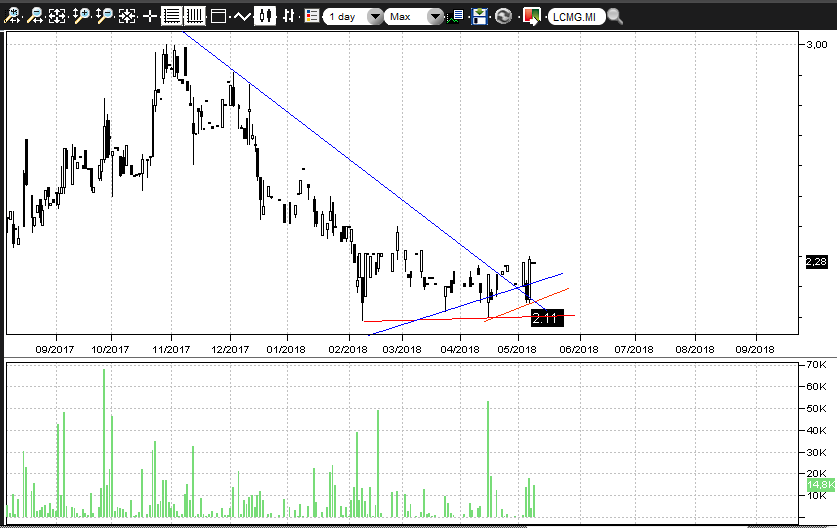Click the vertical zoom out icon
837x528 pixels.
click(104, 16)
